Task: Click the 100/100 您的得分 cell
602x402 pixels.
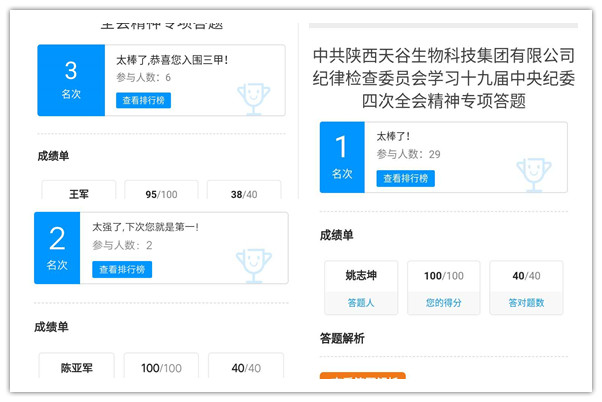Action: 444,287
